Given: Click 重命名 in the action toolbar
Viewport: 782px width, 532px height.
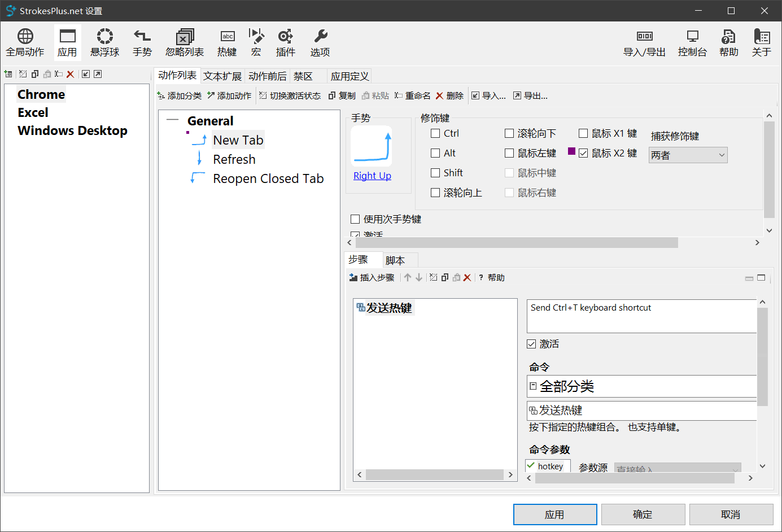Looking at the screenshot, I should [x=412, y=95].
